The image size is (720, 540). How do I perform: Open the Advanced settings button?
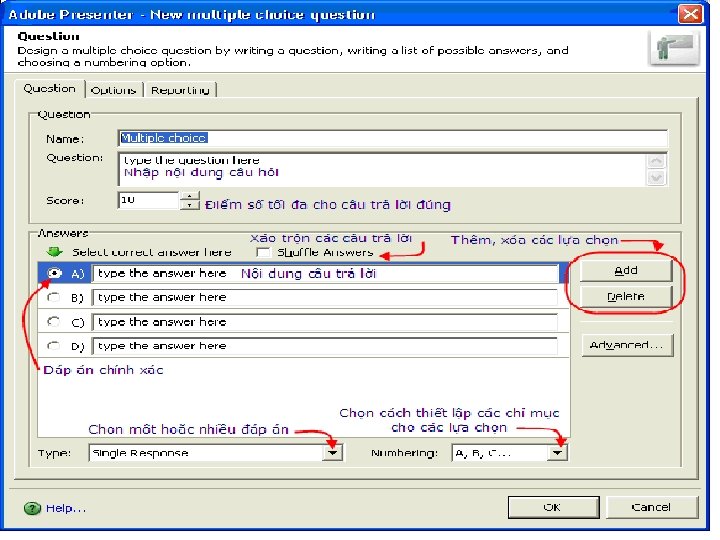(627, 345)
